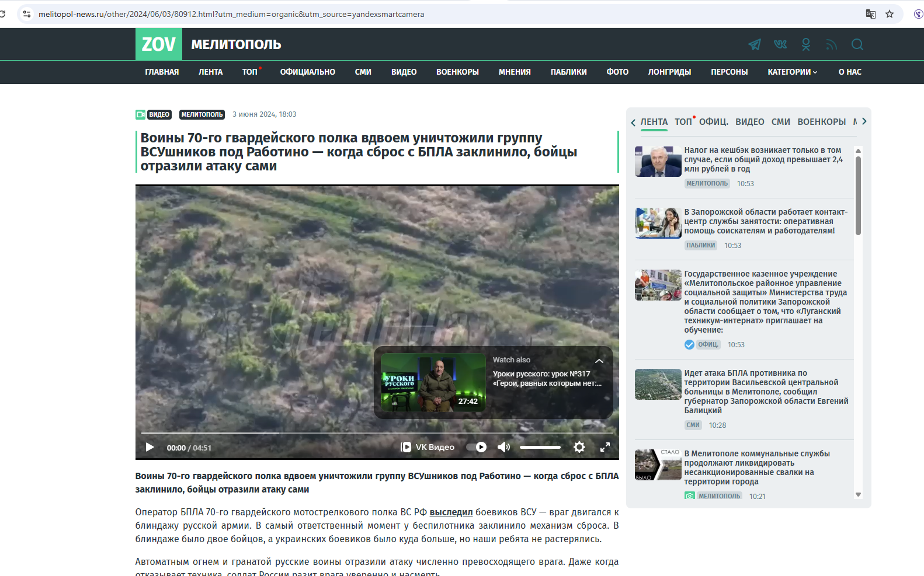Play the video with the play button

150,447
